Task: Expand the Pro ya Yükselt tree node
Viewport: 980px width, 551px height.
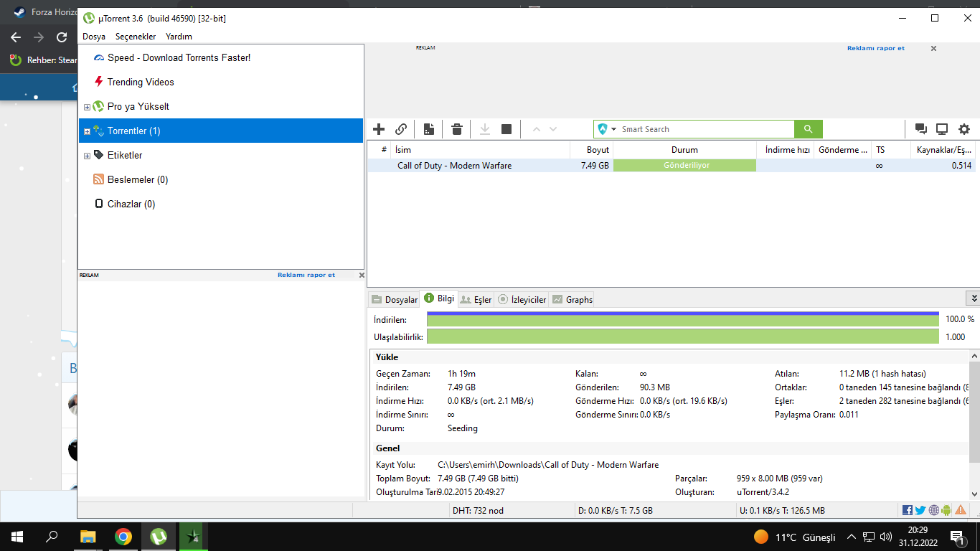Action: (x=88, y=107)
